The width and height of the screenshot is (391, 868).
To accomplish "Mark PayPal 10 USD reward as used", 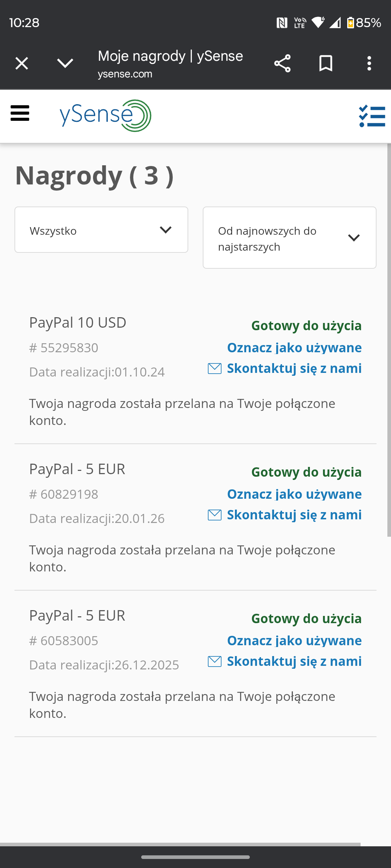I will click(294, 348).
